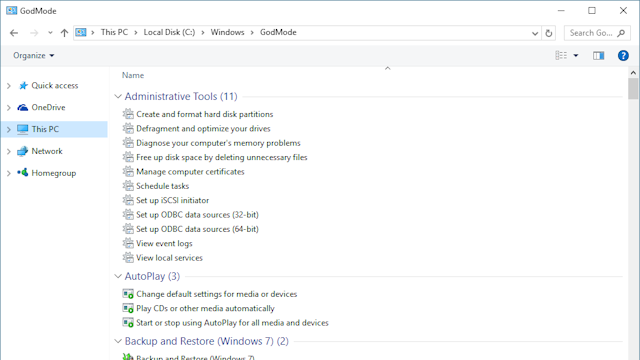Click the Network icon in sidebar
Screen dimensions: 640x360
(22, 151)
